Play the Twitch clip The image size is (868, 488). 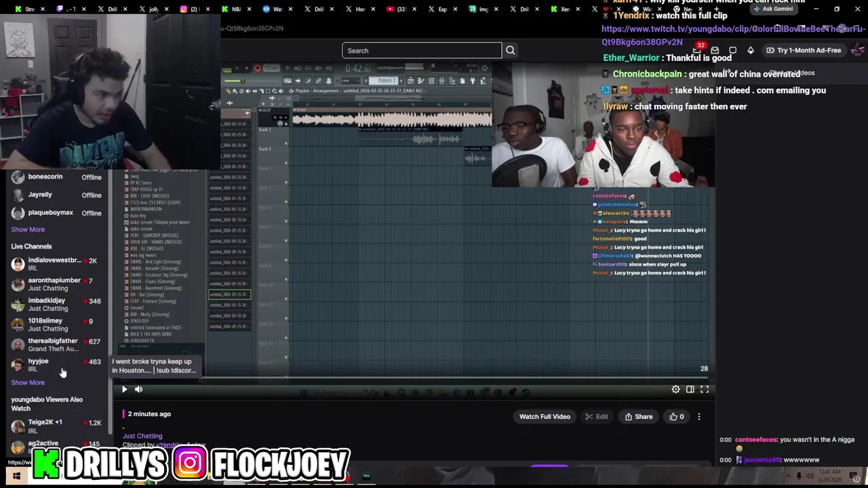pyautogui.click(x=124, y=389)
